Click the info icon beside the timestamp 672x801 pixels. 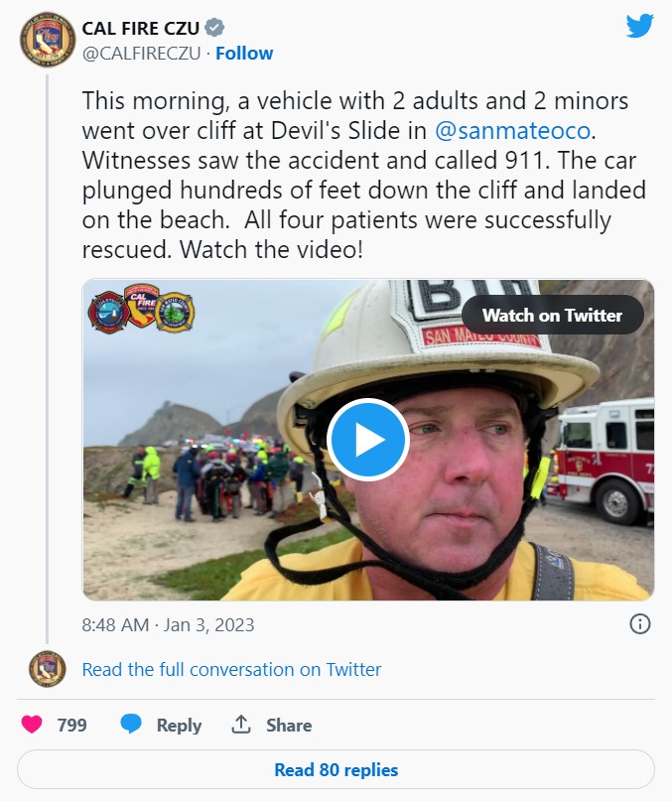[640, 624]
